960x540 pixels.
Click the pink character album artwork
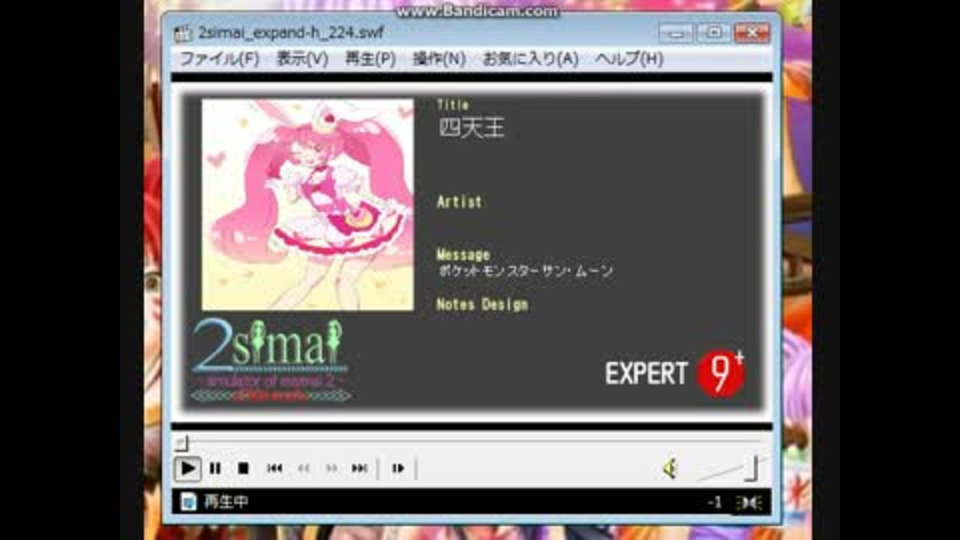click(308, 204)
